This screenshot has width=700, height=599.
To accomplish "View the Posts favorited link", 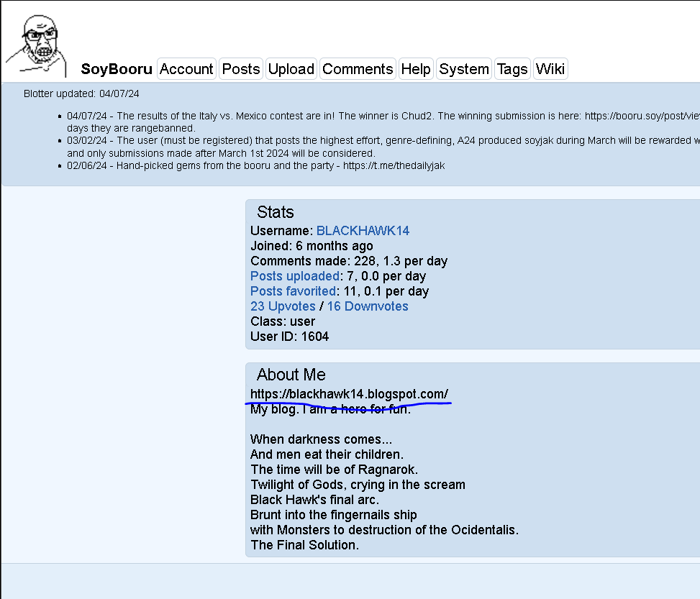I will pos(294,291).
